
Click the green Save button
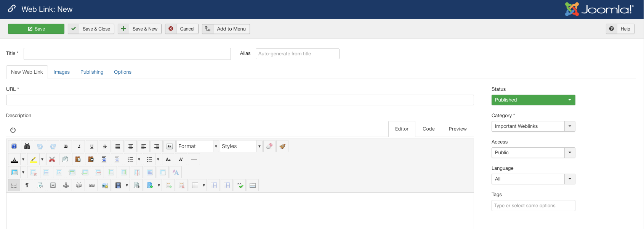(x=36, y=29)
